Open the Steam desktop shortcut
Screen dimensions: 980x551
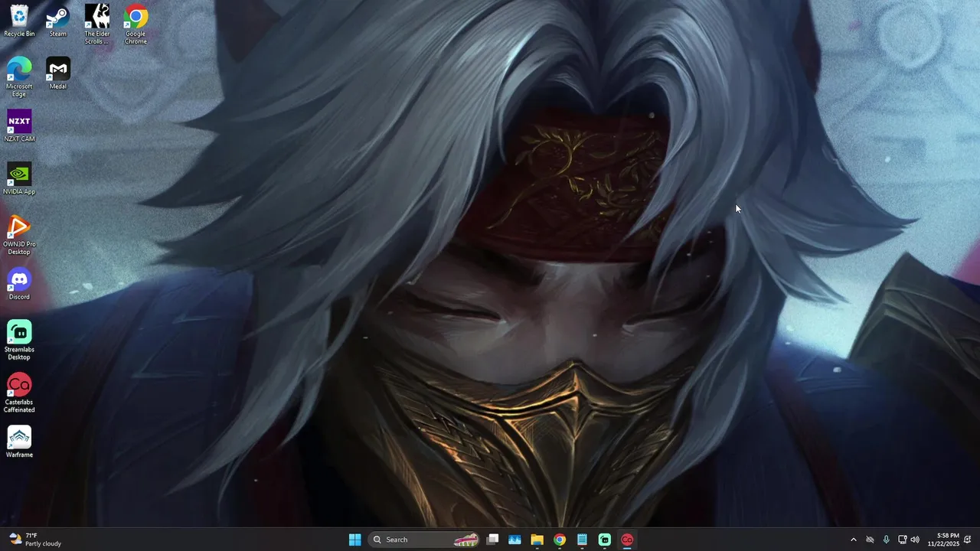58,21
